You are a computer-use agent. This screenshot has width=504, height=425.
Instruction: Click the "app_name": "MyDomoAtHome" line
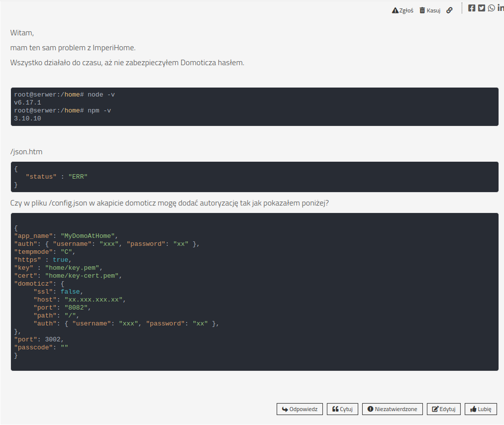coord(66,236)
